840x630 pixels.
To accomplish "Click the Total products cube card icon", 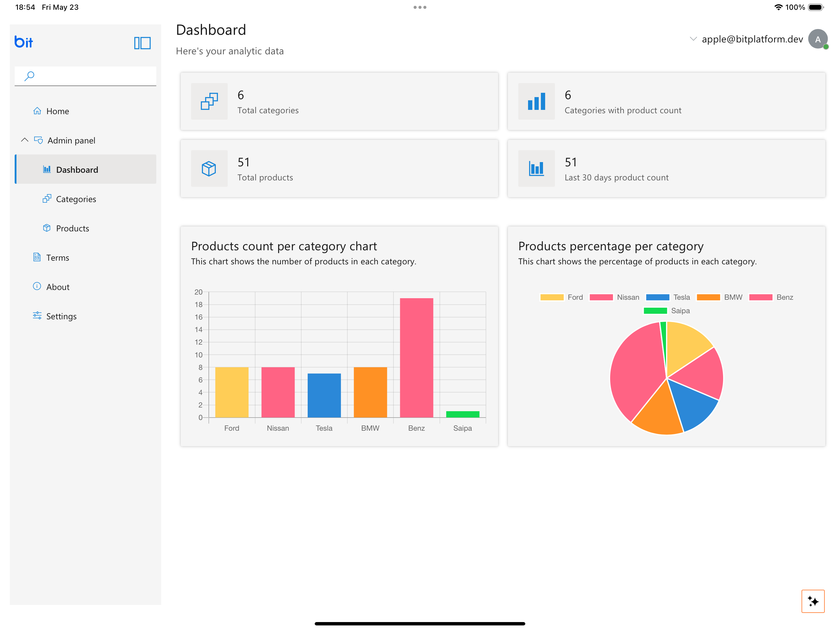I will (x=209, y=168).
